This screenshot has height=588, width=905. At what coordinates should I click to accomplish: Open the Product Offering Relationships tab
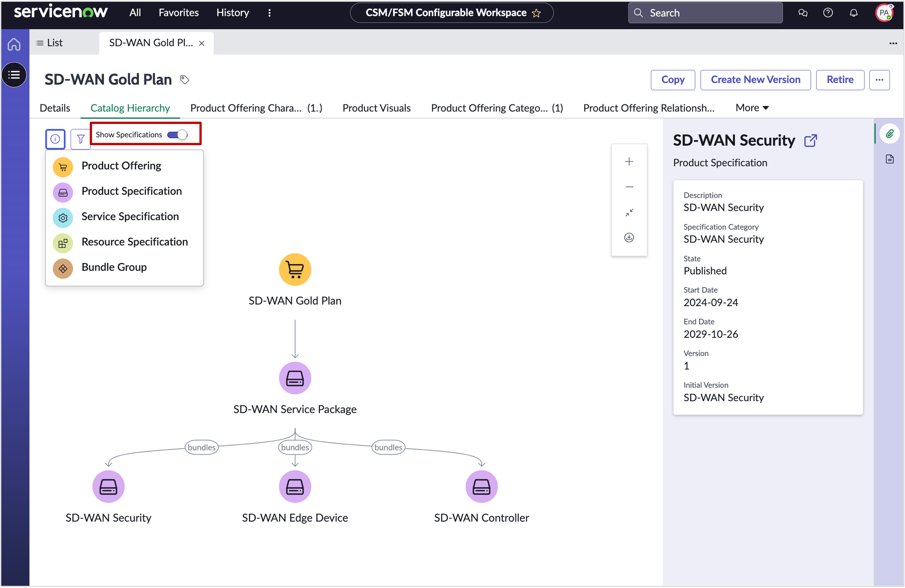(649, 108)
